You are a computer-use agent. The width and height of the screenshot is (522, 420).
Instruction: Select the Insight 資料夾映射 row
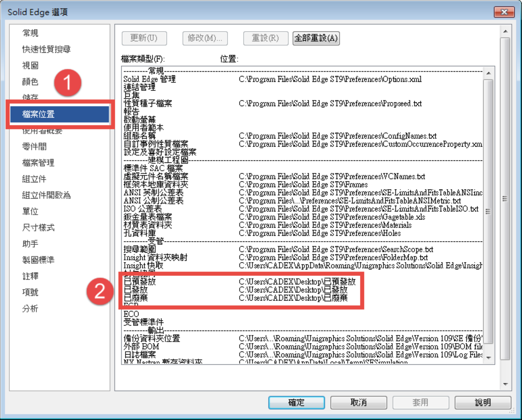point(303,257)
